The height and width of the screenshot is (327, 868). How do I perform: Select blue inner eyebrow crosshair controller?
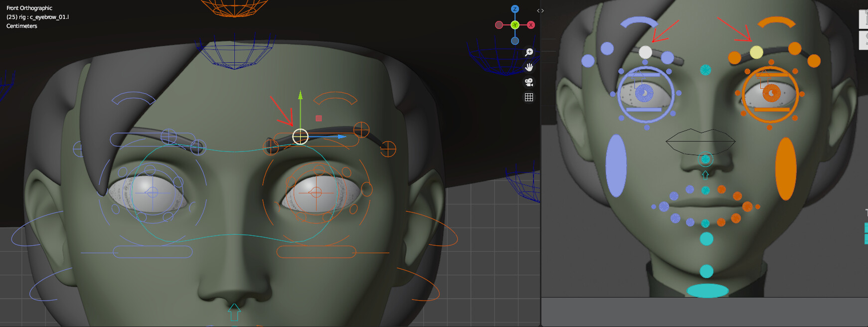click(x=198, y=147)
